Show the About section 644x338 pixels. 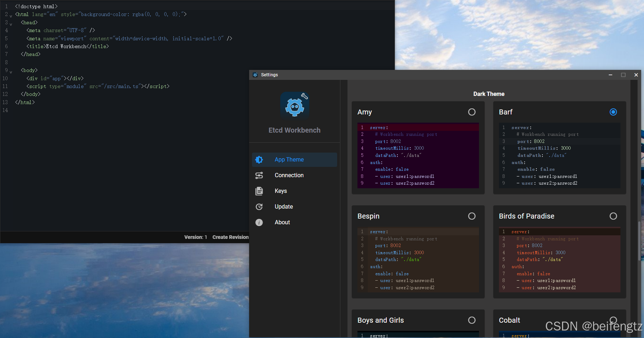click(x=294, y=222)
